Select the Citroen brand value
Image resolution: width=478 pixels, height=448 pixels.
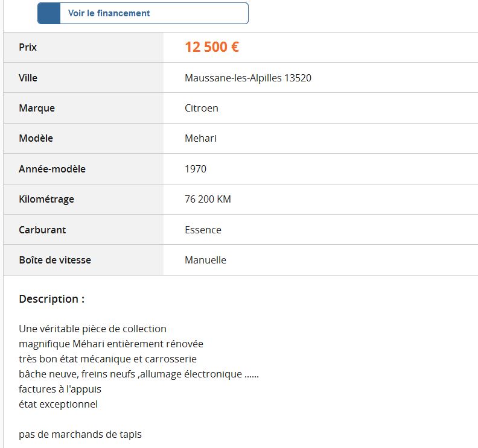202,108
